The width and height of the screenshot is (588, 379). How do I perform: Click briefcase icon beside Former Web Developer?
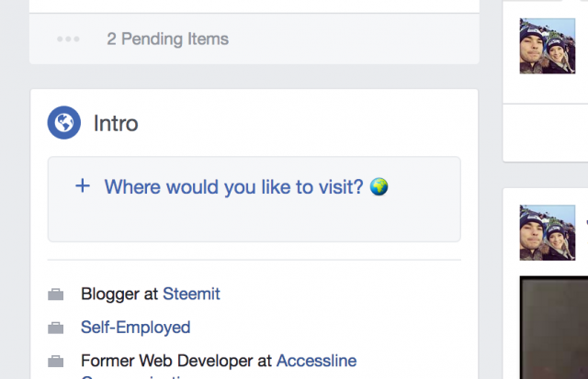pyautogui.click(x=55, y=361)
